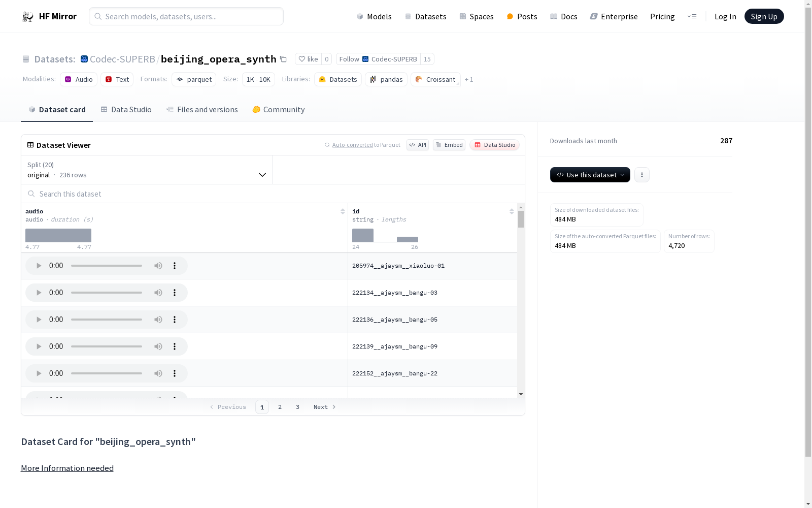Image resolution: width=812 pixels, height=508 pixels.
Task: Open audio options for bangu-03 row
Action: click(175, 293)
